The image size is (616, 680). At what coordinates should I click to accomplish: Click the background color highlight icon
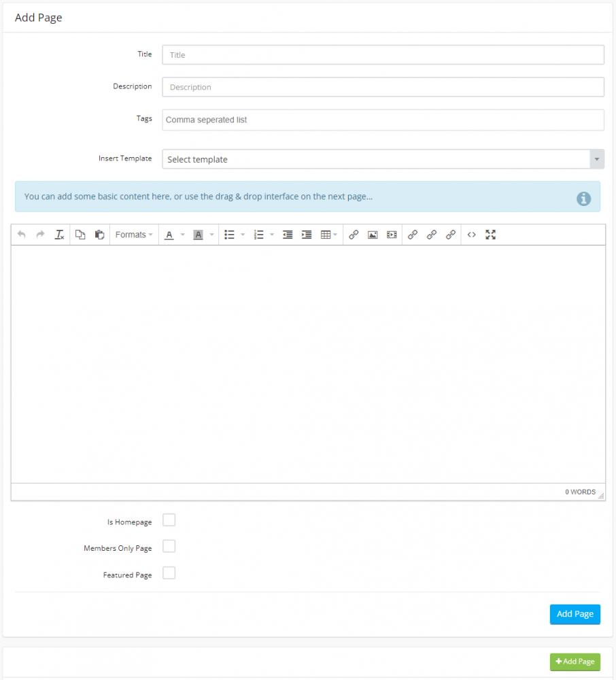click(199, 235)
